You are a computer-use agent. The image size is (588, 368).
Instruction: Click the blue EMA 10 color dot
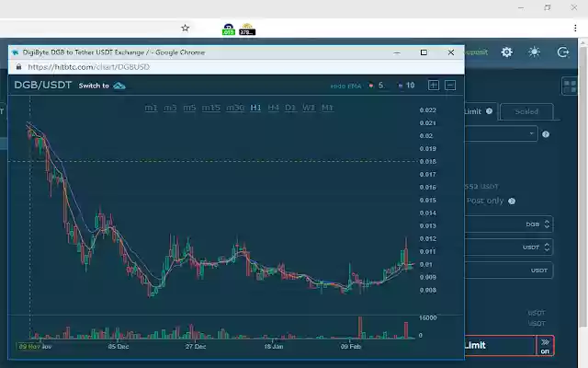401,86
